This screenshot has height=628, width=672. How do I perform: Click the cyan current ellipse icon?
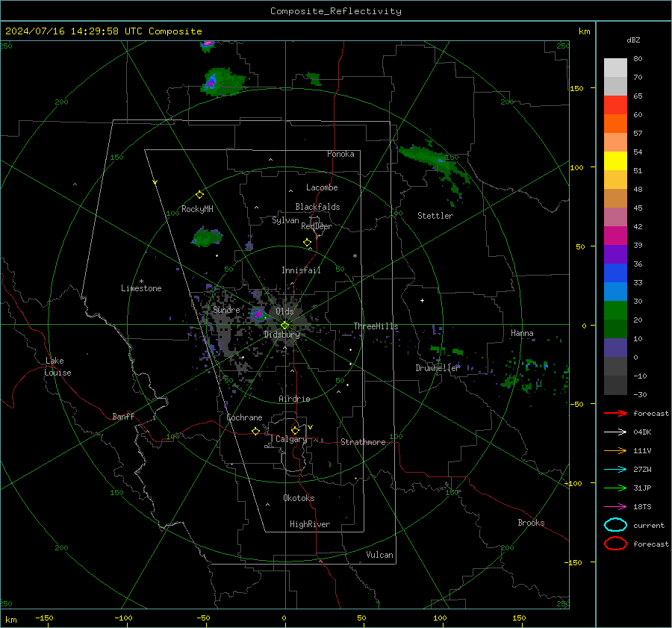tap(615, 525)
